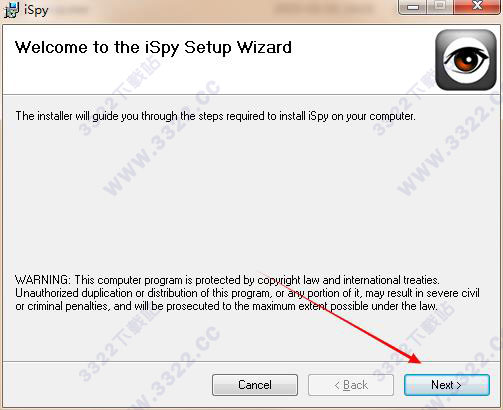This screenshot has width=503, height=410.
Task: Click the "Unauthorized duplication or distribution" line
Action: pos(247,293)
